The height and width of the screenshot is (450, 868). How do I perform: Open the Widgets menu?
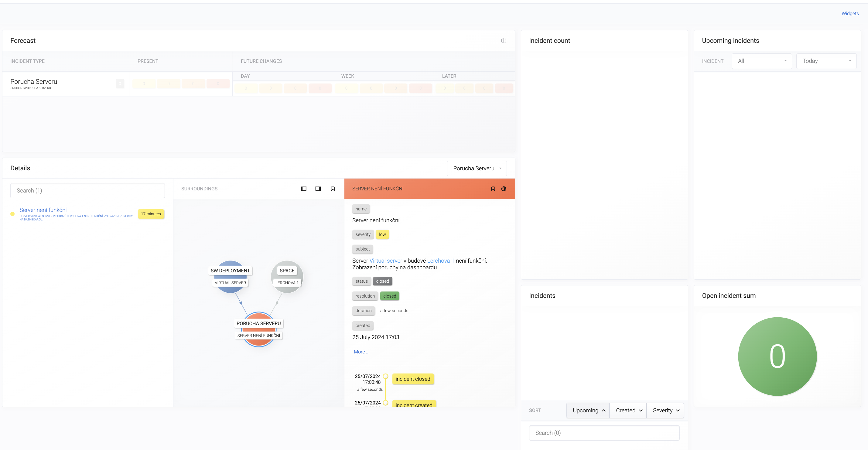coord(849,13)
